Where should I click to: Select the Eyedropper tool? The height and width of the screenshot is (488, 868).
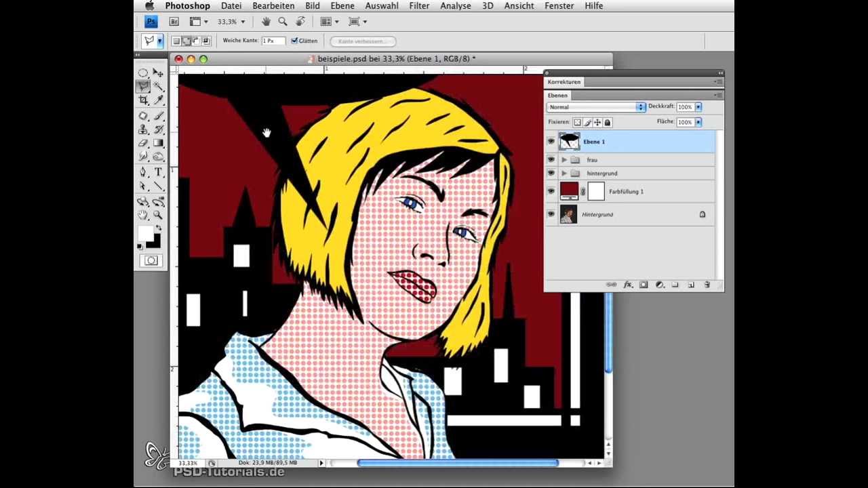158,100
